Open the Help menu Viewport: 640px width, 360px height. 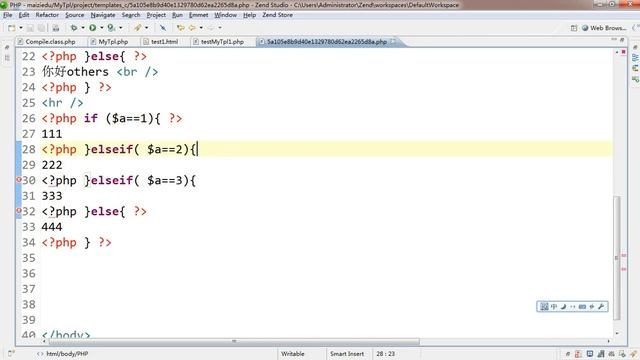click(249, 15)
